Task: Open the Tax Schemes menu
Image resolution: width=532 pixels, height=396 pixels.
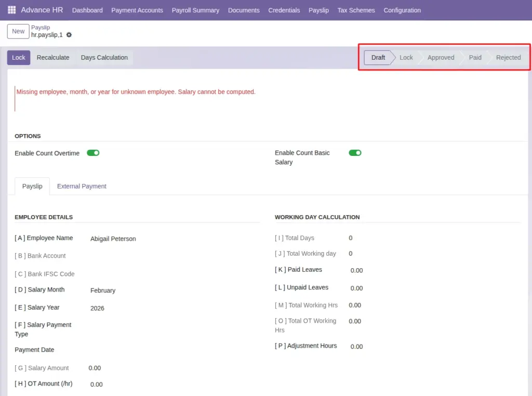Action: tap(356, 10)
